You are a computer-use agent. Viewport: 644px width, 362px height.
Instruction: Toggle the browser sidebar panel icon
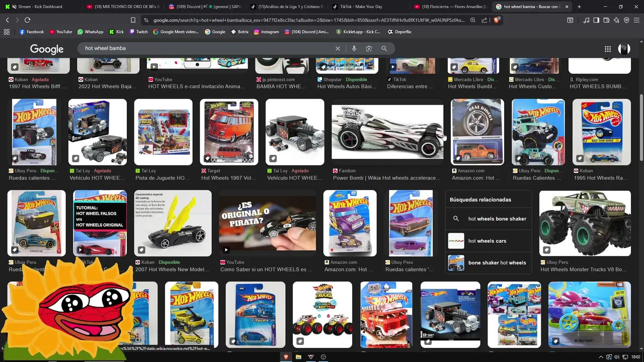pyautogui.click(x=596, y=20)
